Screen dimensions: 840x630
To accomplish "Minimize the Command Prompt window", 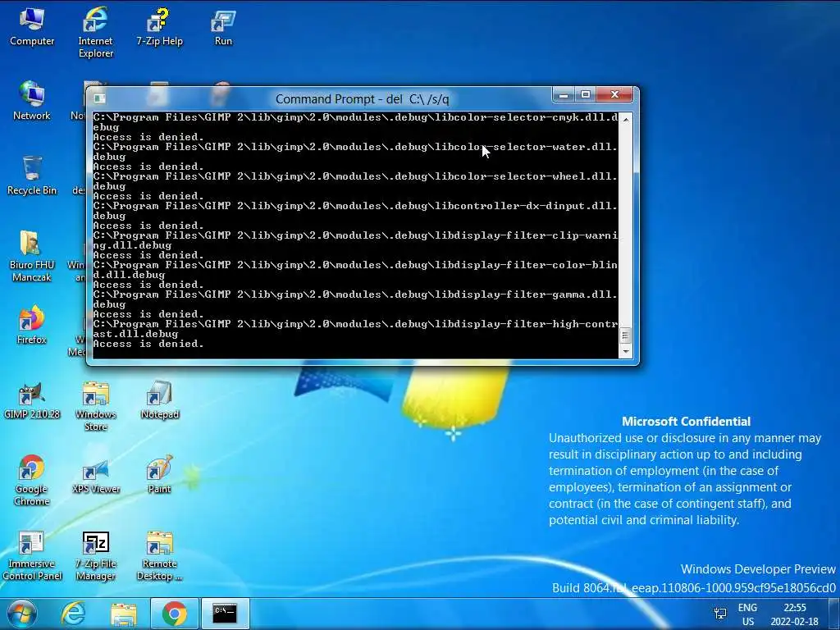I will pyautogui.click(x=563, y=95).
